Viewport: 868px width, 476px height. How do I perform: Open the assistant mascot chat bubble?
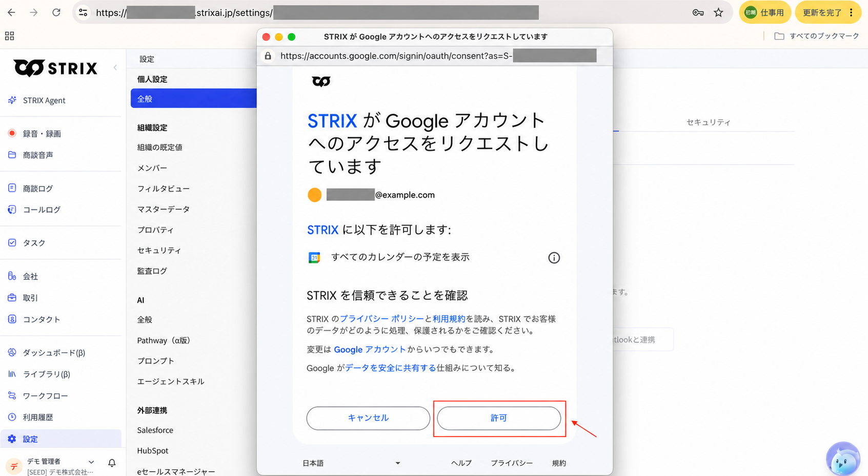click(x=843, y=459)
